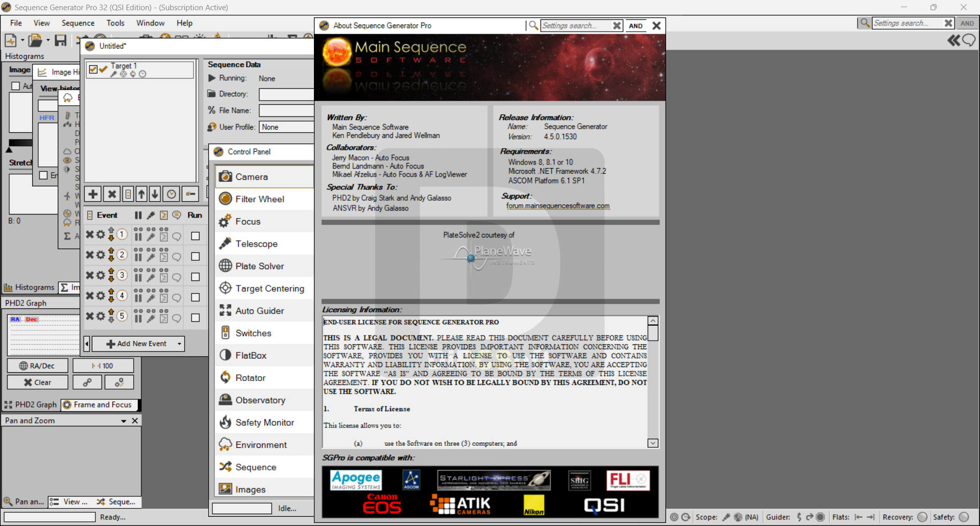Open the Add New Event dropdown arrow
The image size is (980, 526).
[179, 344]
